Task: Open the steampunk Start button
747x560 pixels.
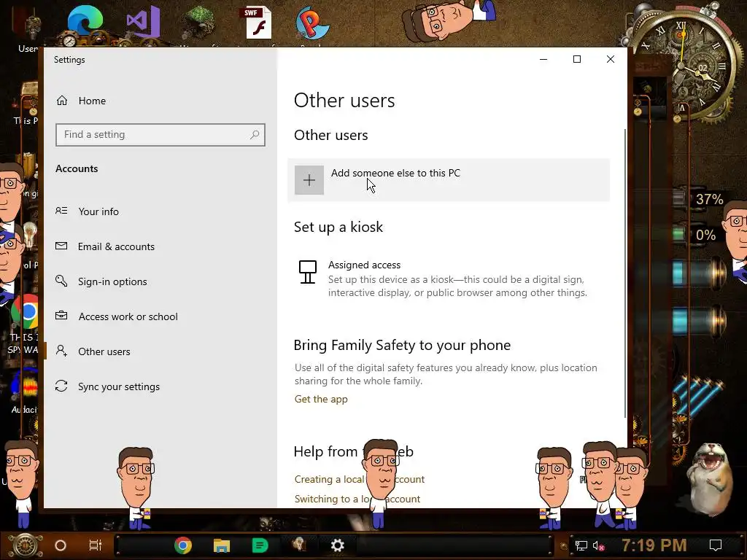Action: (25, 545)
